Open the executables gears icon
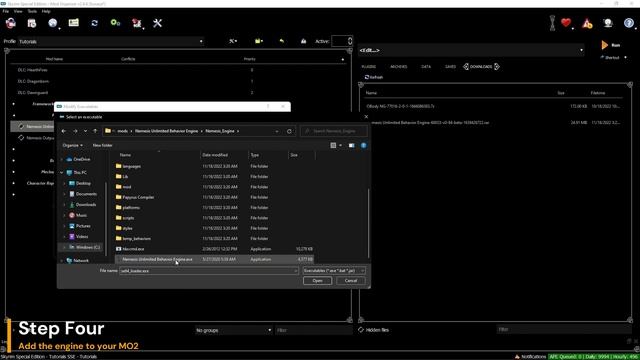 [116, 23]
